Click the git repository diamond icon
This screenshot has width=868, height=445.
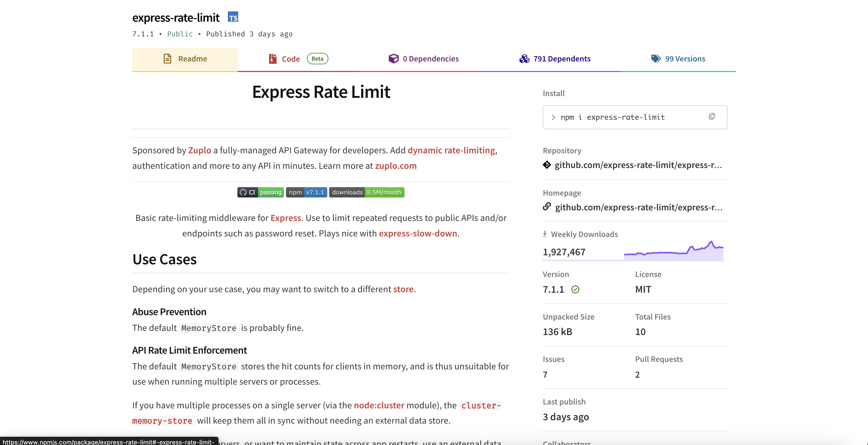pos(547,165)
